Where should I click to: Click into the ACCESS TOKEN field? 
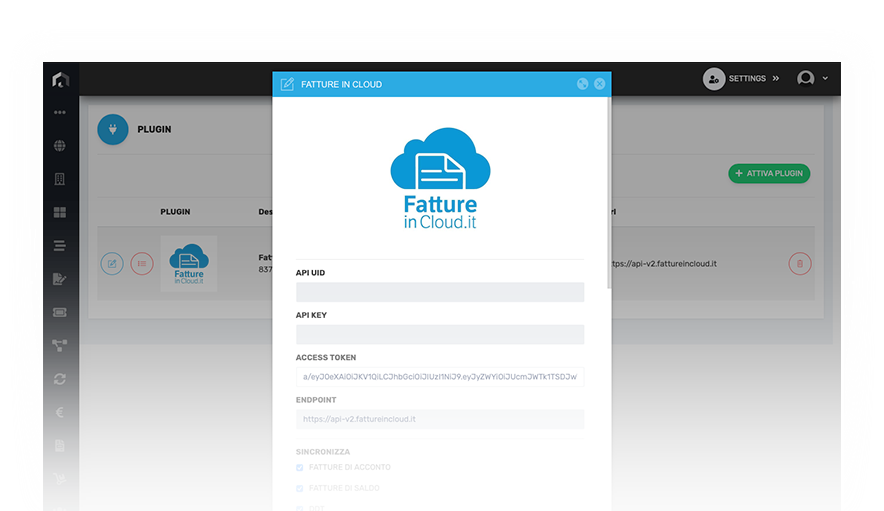tap(440, 376)
